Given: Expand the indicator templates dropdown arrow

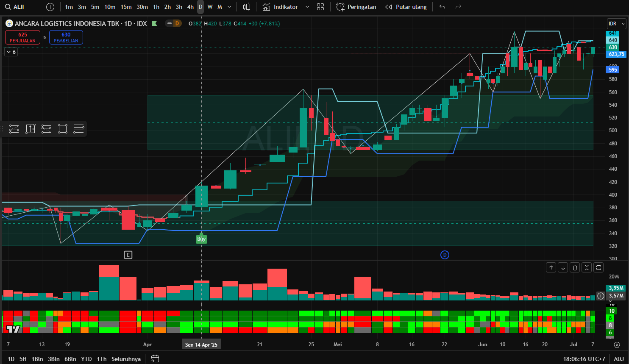Looking at the screenshot, I should pyautogui.click(x=307, y=7).
